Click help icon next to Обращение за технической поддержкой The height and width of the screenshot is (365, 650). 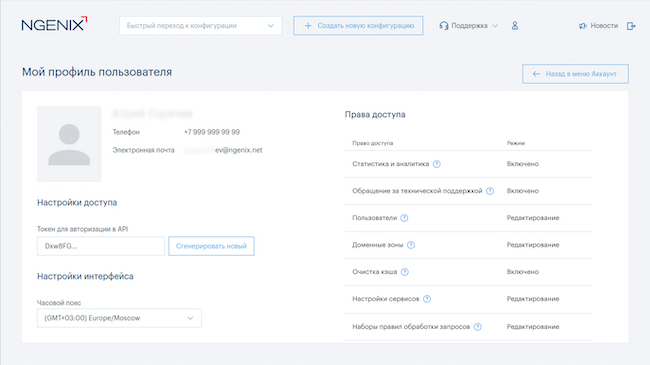pyautogui.click(x=490, y=191)
